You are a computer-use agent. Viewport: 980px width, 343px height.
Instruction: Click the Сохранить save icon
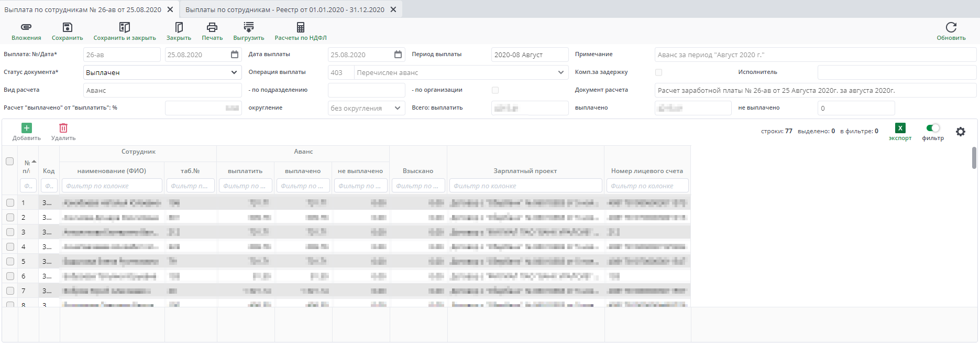[x=67, y=27]
